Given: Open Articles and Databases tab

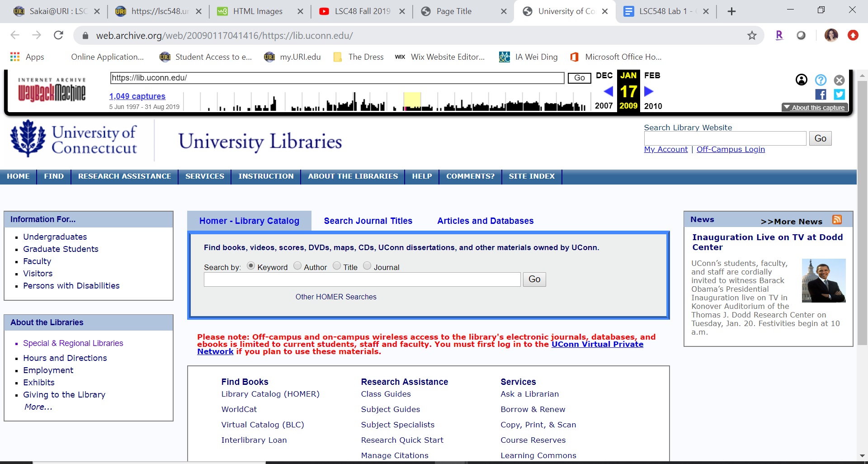Looking at the screenshot, I should 485,221.
